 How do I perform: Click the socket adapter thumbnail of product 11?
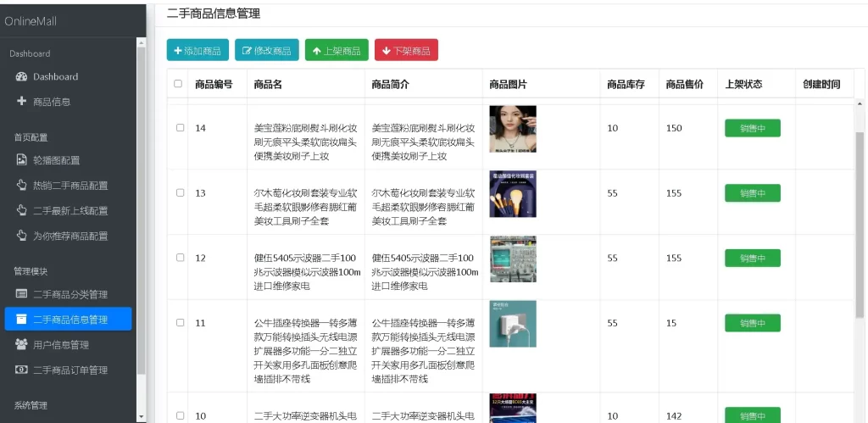click(513, 324)
